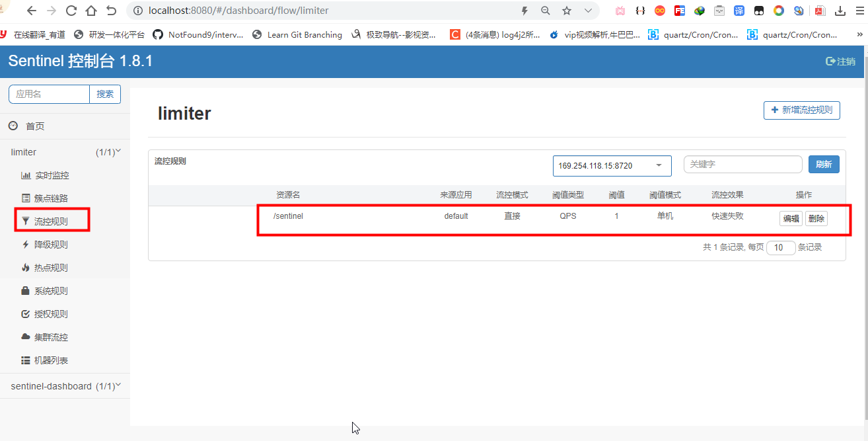
Task: Click the records-per-page field showing 10
Action: coord(781,248)
